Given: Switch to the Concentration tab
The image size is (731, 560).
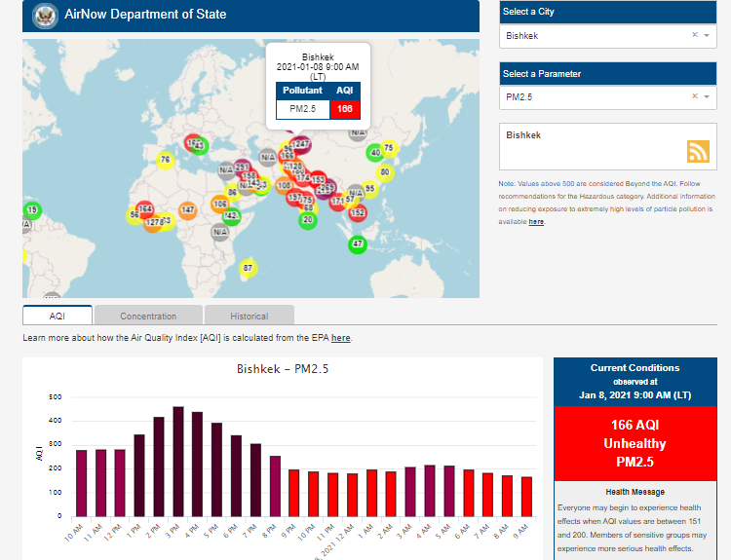Looking at the screenshot, I should tap(148, 316).
